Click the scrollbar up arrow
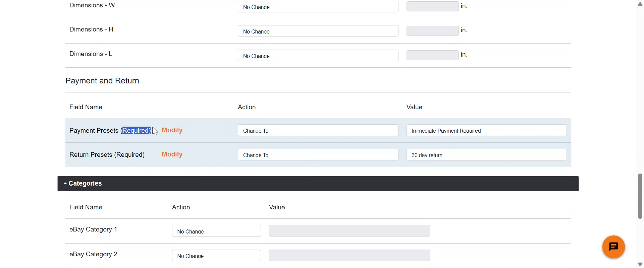644x268 pixels. (x=640, y=4)
